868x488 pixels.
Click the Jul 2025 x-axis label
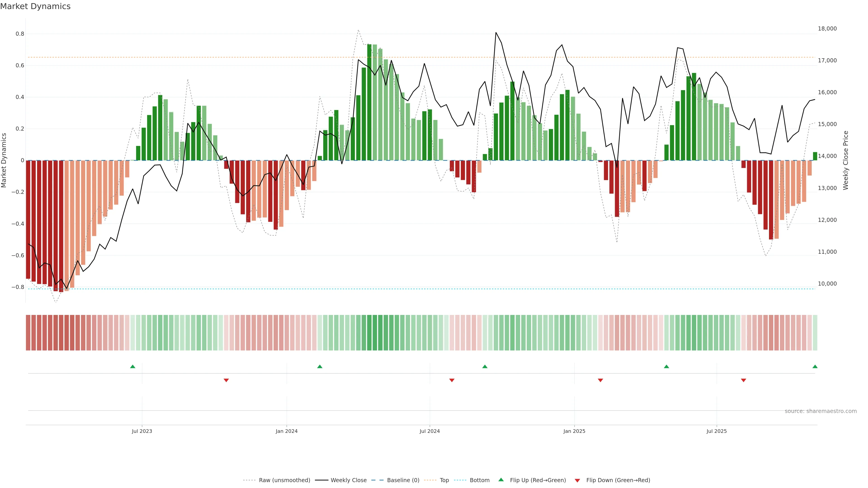(x=717, y=431)
